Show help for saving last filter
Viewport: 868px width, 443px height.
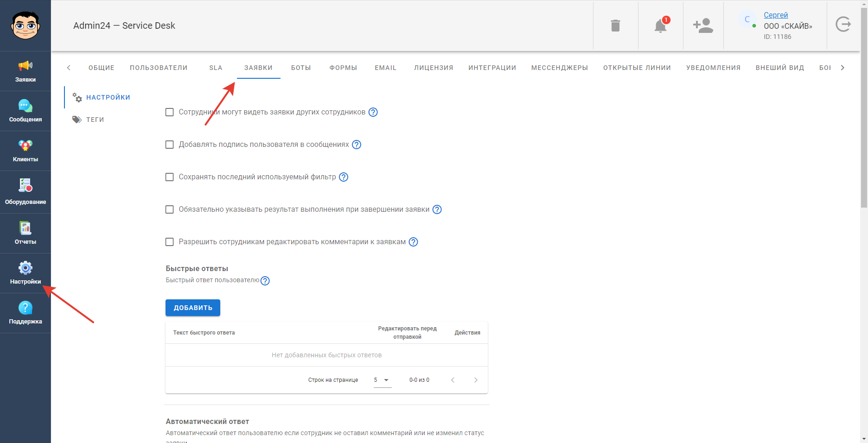click(344, 177)
